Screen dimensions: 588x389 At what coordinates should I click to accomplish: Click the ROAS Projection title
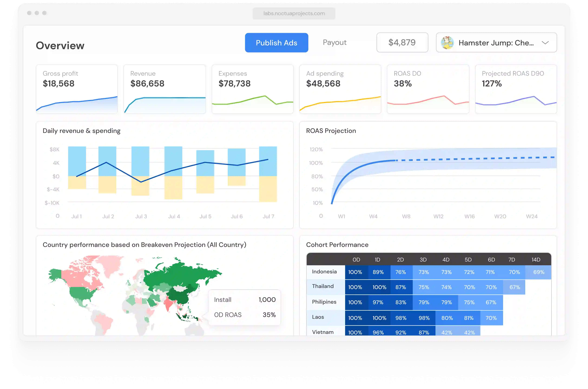[331, 131]
